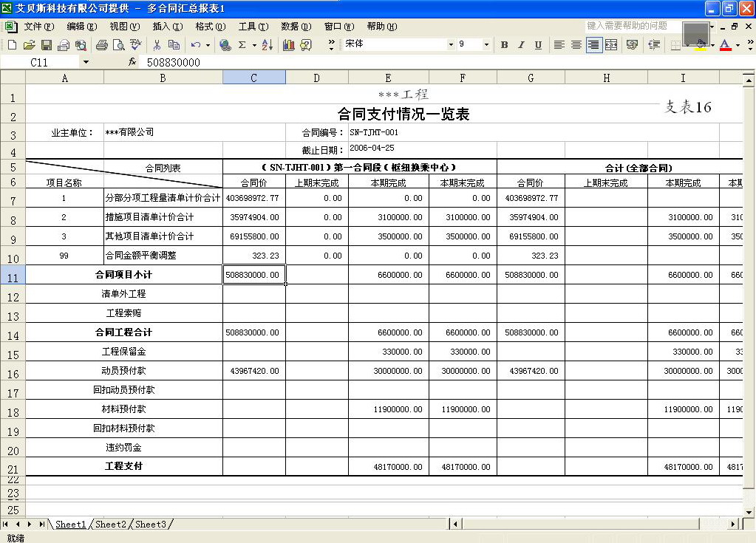
Task: Apply the currency style format
Action: (632, 45)
